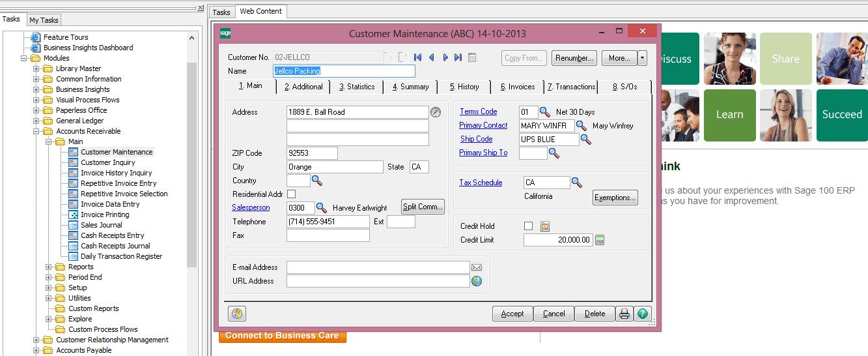
Task: Click the E-mail Address field
Action: [378, 267]
